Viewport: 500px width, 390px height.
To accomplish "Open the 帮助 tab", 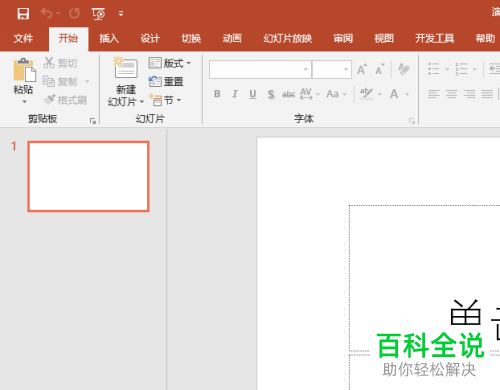I will pos(485,39).
